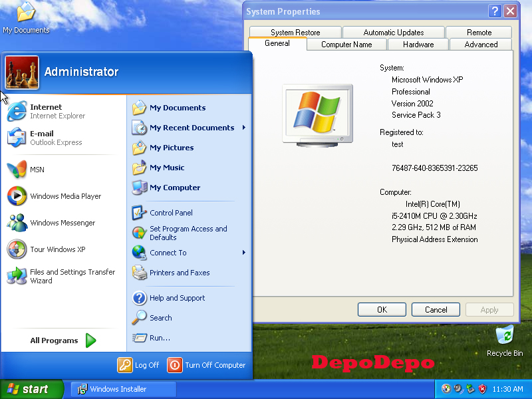Viewport: 532px width, 399px height.
Task: Click the green start button
Action: [x=31, y=389]
